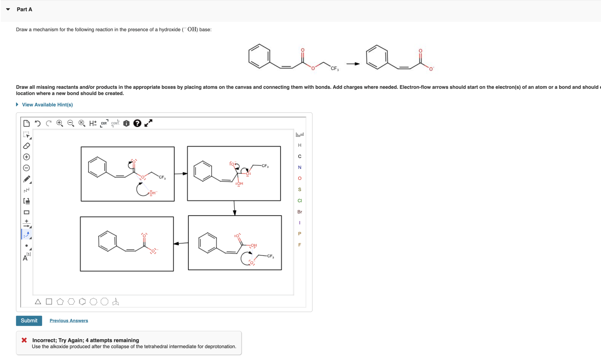Click the CF3 group in second mechanism box
This screenshot has height=364, width=601.
(x=265, y=166)
